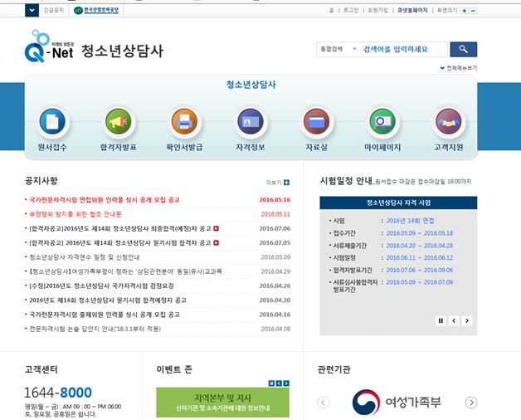The width and height of the screenshot is (521, 420).
Task: Open notice 부정행위 방지를 위한 협조 안내문
Action: (75, 214)
